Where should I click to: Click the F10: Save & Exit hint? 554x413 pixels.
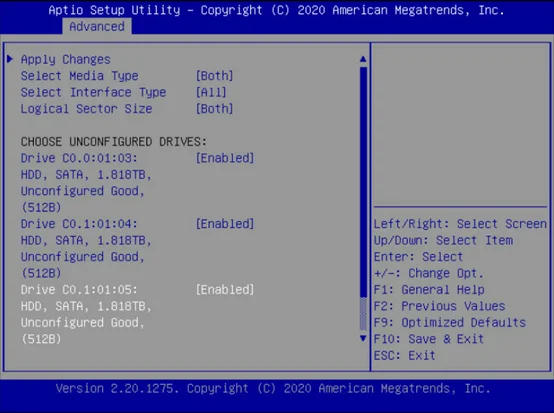pyautogui.click(x=429, y=339)
